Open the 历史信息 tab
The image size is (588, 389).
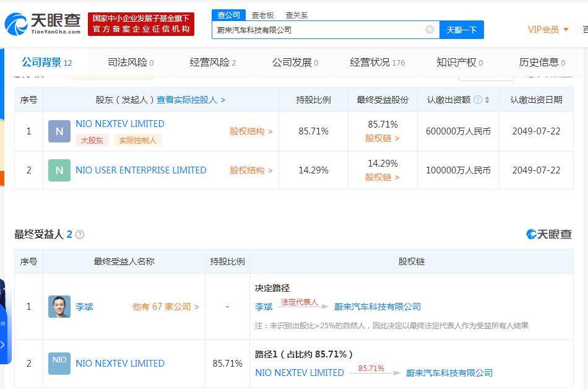tap(542, 63)
